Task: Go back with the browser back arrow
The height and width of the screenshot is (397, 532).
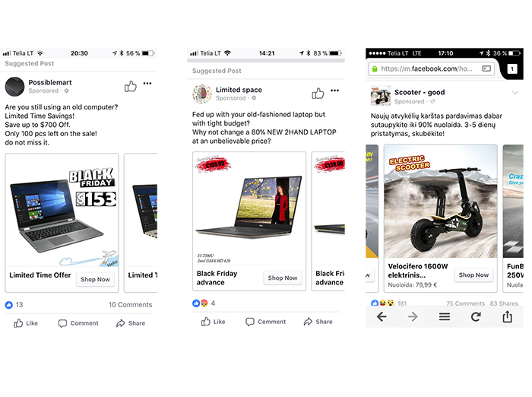Action: (x=382, y=317)
